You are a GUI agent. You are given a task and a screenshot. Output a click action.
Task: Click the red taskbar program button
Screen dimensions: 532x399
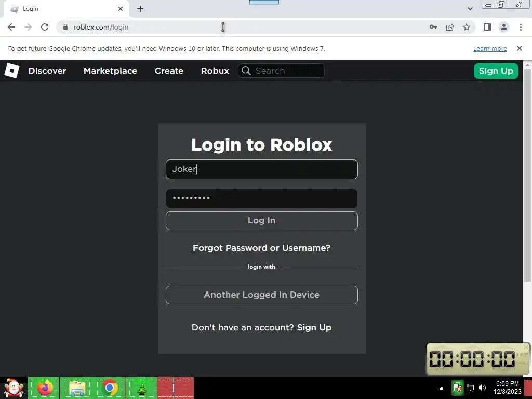(176, 388)
